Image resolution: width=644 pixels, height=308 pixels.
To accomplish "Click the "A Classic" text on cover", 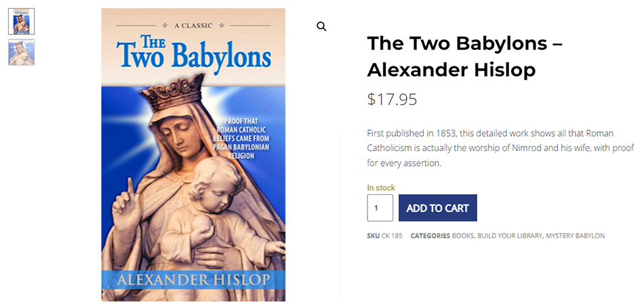I will tap(193, 26).
